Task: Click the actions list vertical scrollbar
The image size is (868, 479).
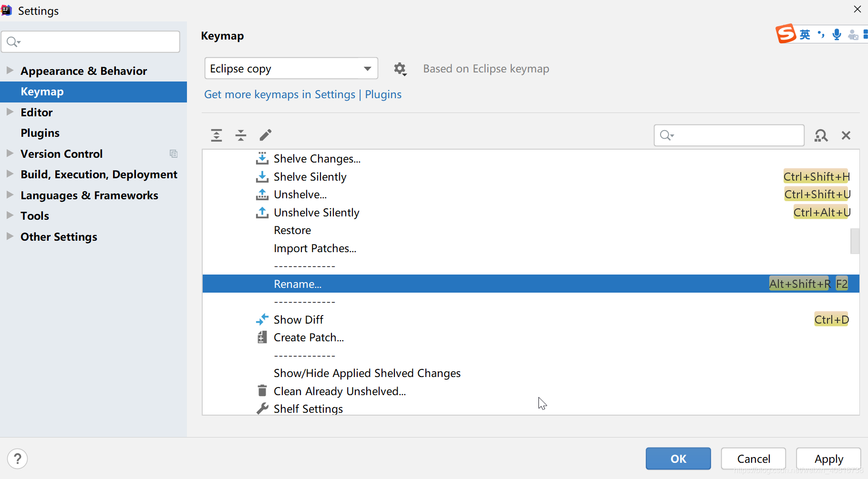Action: (855, 241)
